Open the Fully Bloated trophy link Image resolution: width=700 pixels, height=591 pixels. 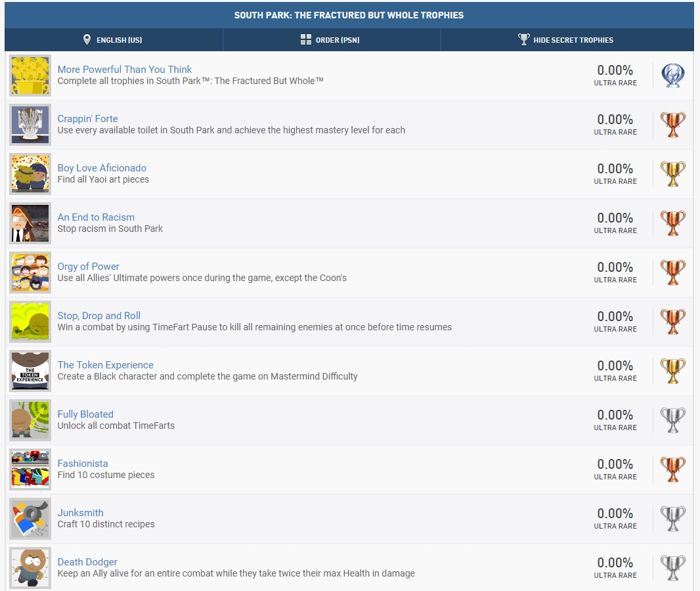(85, 414)
